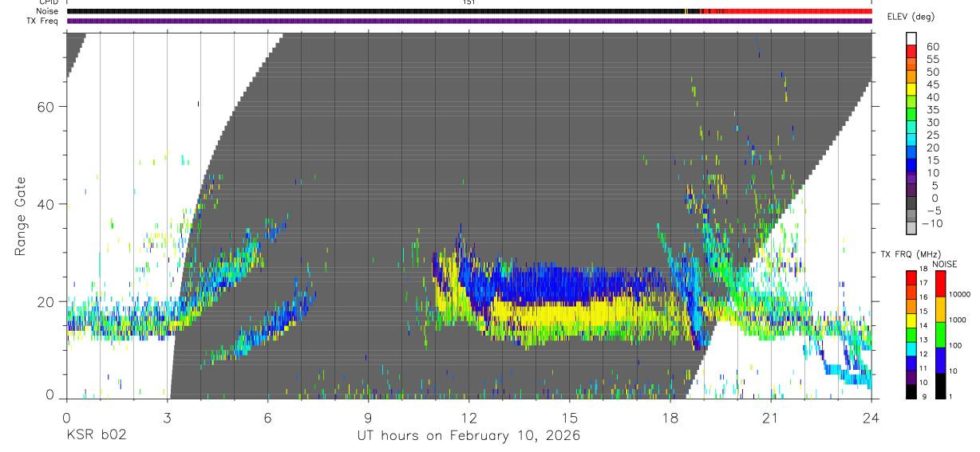Pick the cyan segment of the TX FRQ bar

(x=911, y=348)
